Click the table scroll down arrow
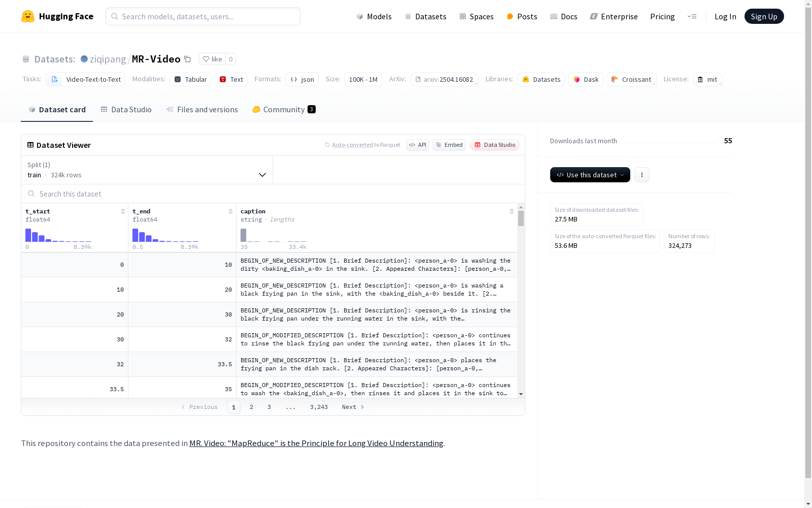The height and width of the screenshot is (508, 812). [x=521, y=394]
